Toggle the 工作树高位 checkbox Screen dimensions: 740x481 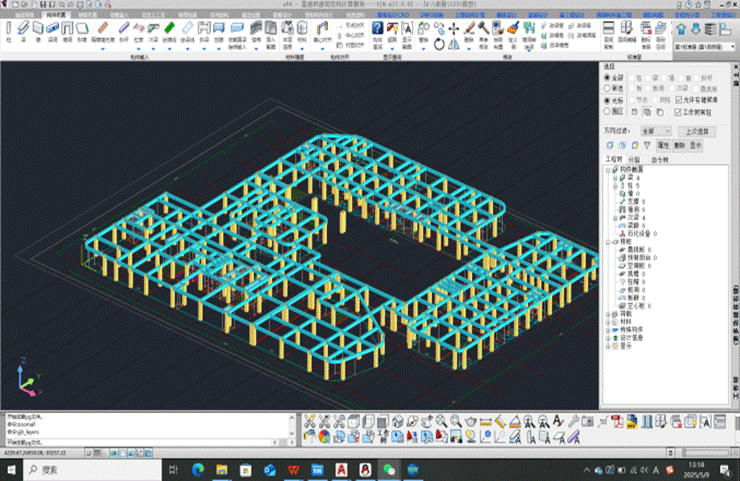tap(679, 112)
